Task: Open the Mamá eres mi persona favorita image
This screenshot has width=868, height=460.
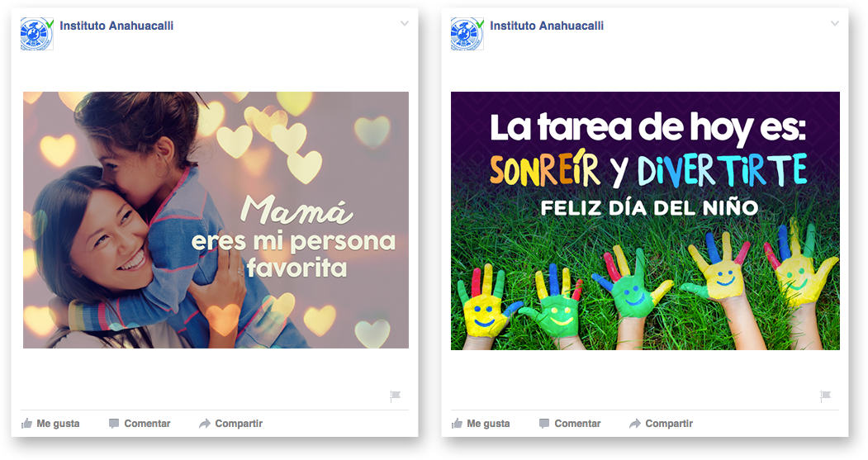Action: [x=216, y=220]
